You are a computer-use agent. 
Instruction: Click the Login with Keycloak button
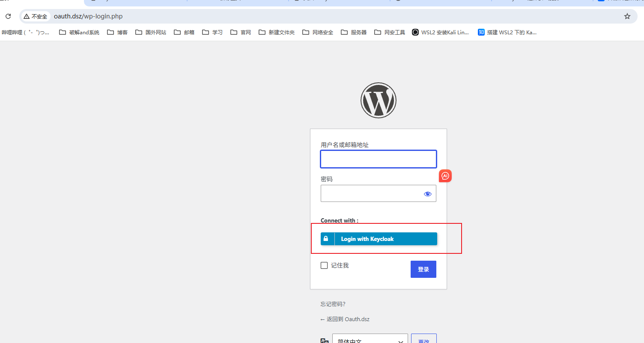pos(379,239)
